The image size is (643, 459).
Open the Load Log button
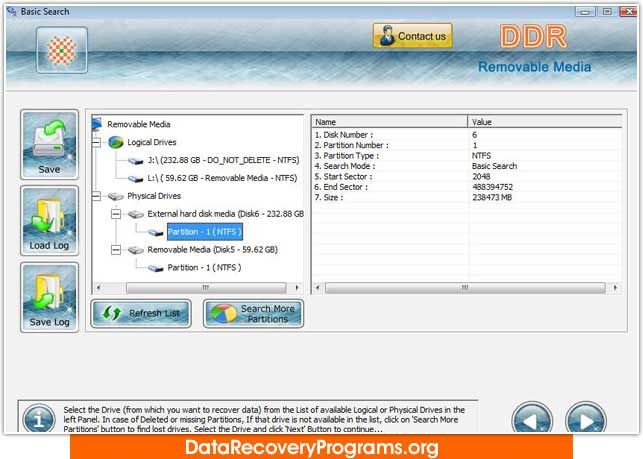[49, 221]
